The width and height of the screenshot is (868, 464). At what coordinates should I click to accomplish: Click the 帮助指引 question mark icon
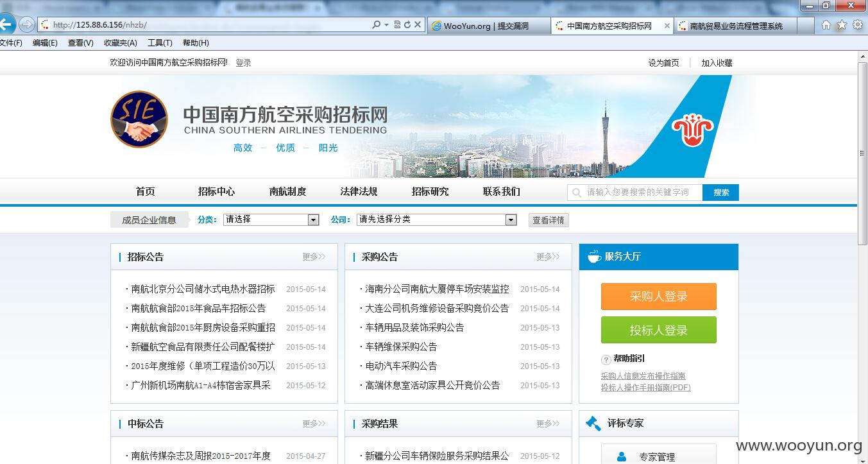coord(606,359)
